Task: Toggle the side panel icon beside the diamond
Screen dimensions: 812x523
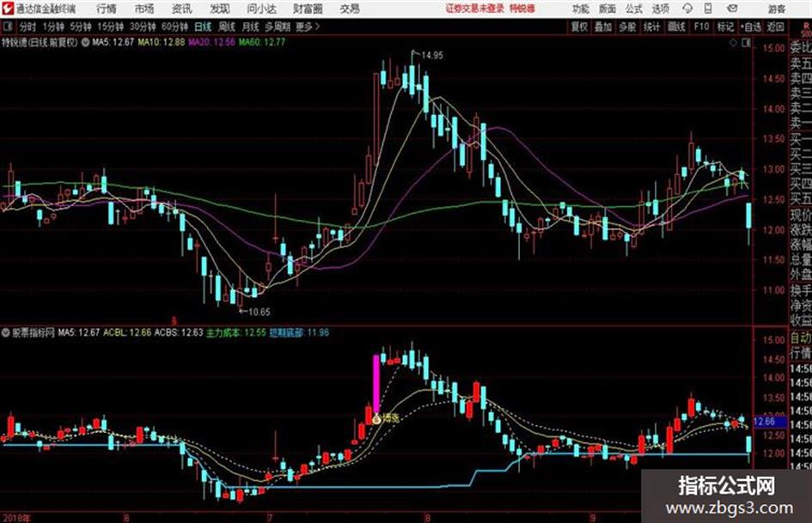Action: (746, 43)
